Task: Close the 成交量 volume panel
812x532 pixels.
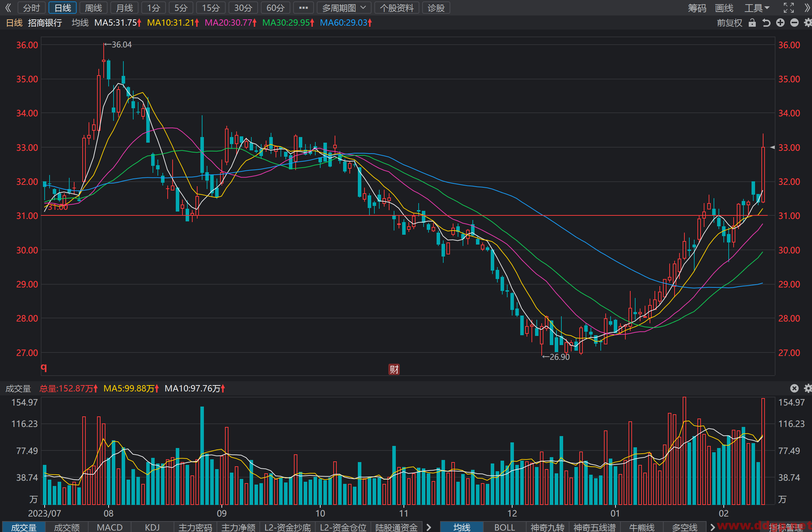Action: pyautogui.click(x=794, y=388)
